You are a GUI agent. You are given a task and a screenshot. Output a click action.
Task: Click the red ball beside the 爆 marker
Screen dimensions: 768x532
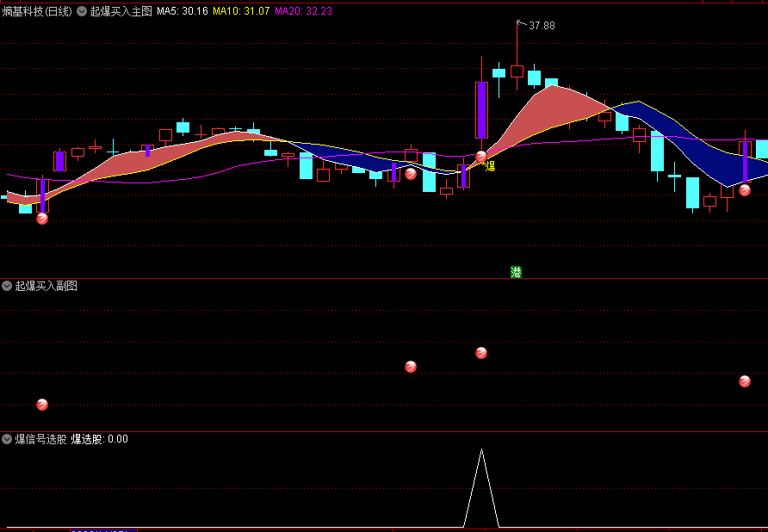(481, 157)
